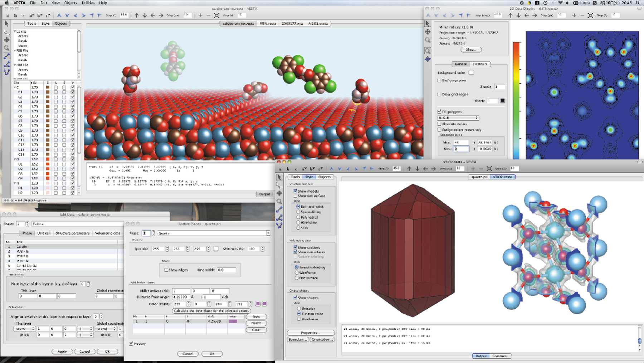This screenshot has height=363, width=644.
Task: Switch to quartz tab in xTiO2 window
Action: (479, 177)
